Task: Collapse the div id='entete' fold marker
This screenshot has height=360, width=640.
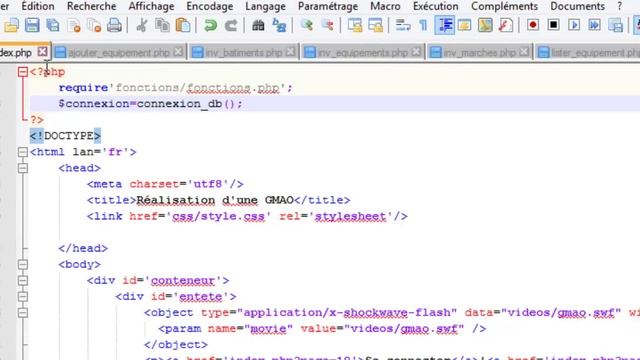Action: [x=23, y=296]
